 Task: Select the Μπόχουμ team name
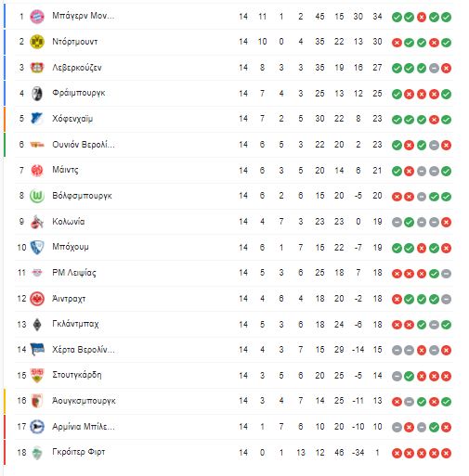point(71,247)
